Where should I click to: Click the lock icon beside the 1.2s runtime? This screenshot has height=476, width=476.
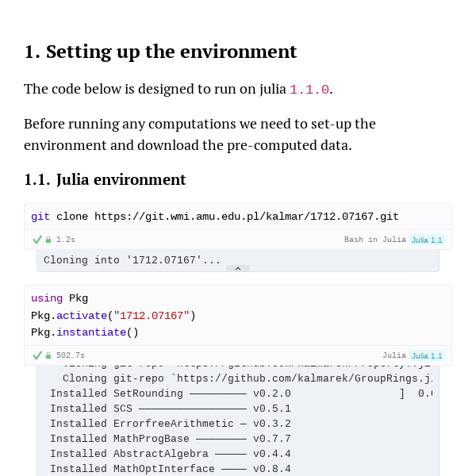(x=48, y=240)
